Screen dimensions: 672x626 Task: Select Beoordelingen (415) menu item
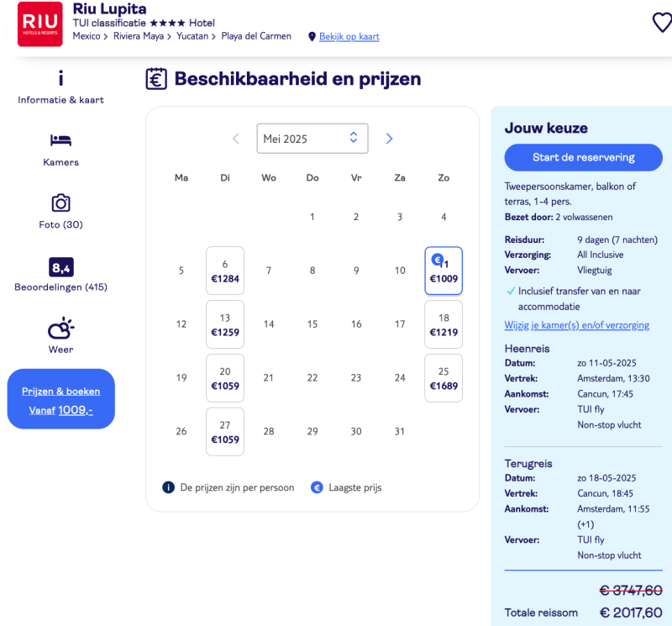click(60, 287)
